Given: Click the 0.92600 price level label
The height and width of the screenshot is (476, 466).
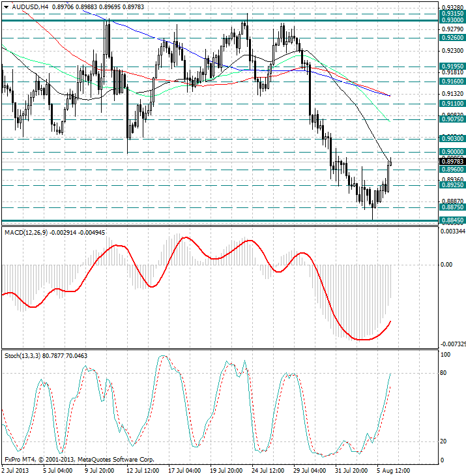Looking at the screenshot, I should [452, 38].
